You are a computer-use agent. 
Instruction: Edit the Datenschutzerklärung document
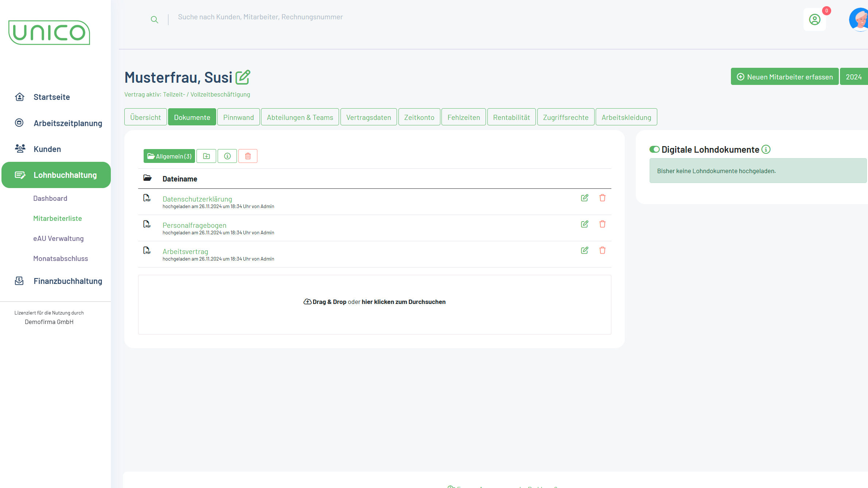584,198
